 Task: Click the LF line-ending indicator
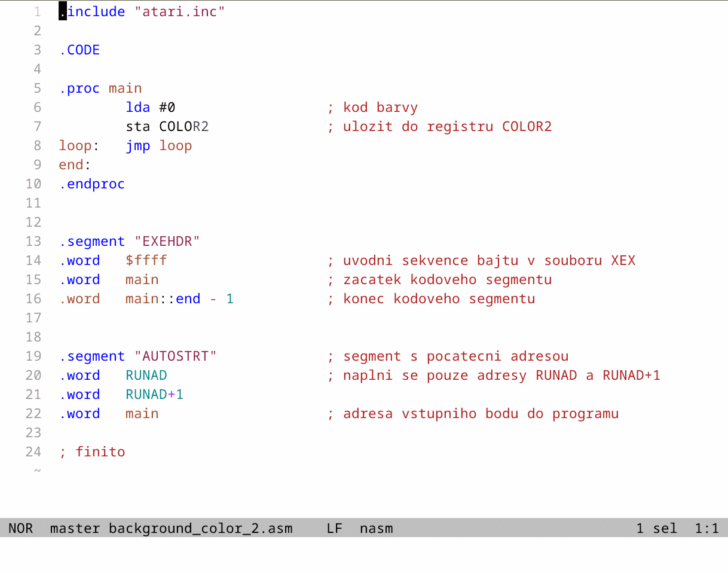tap(335, 528)
